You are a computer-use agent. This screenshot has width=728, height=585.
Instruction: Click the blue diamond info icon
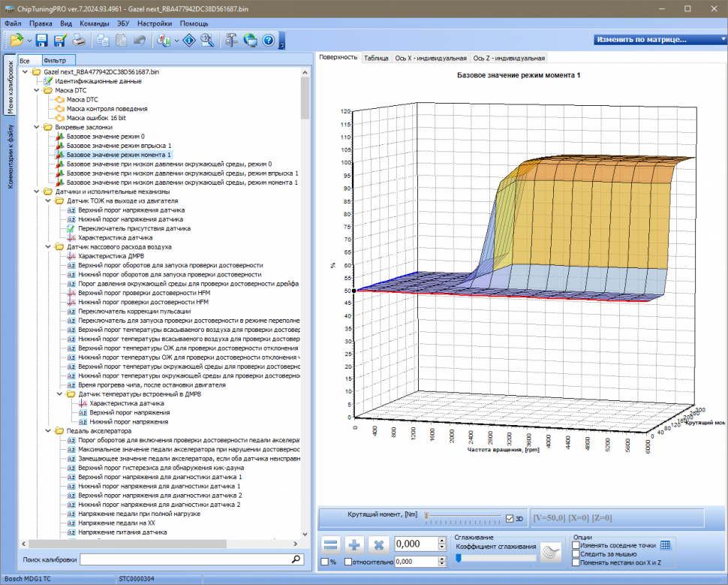(190, 40)
